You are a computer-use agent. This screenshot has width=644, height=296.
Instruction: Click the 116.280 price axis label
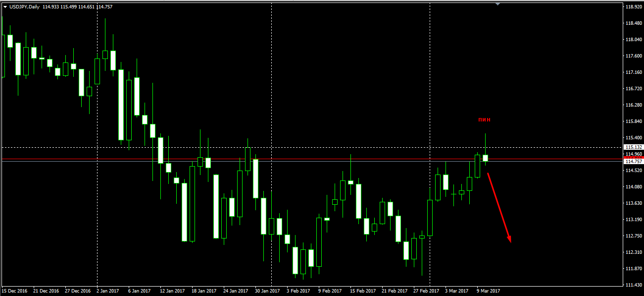634,105
